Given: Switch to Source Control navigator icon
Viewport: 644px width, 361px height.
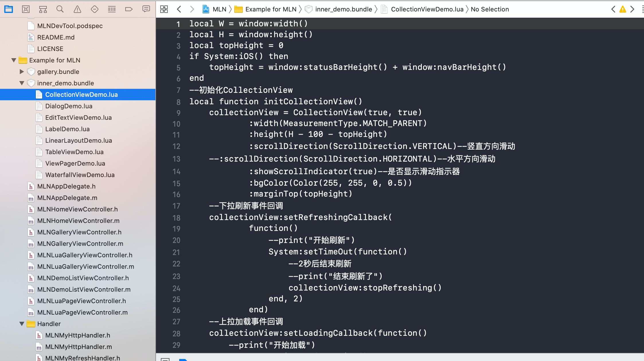Looking at the screenshot, I should click(26, 9).
